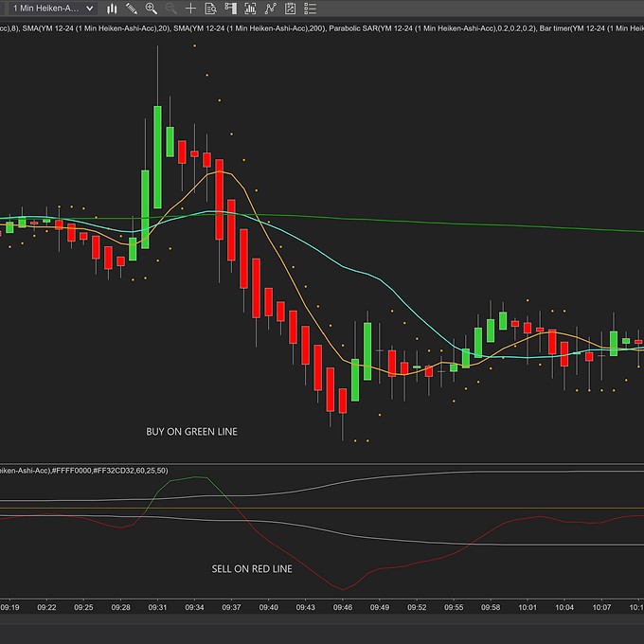Viewport: 644px width, 644px height.
Task: Click the 09:31 time axis label
Action: (157, 607)
